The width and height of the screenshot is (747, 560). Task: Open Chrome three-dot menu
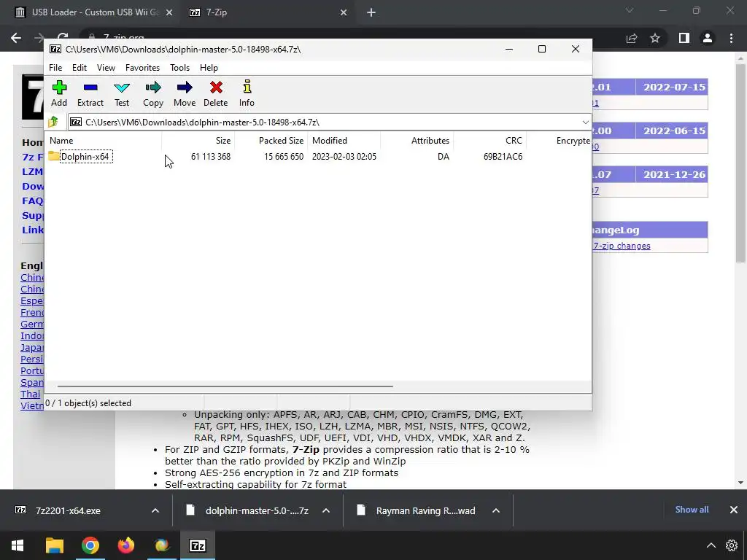click(x=731, y=38)
